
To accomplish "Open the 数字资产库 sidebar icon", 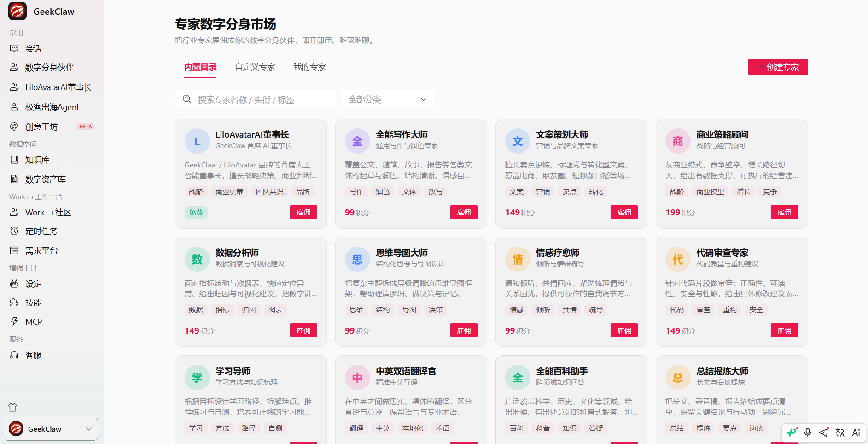I will (14, 179).
